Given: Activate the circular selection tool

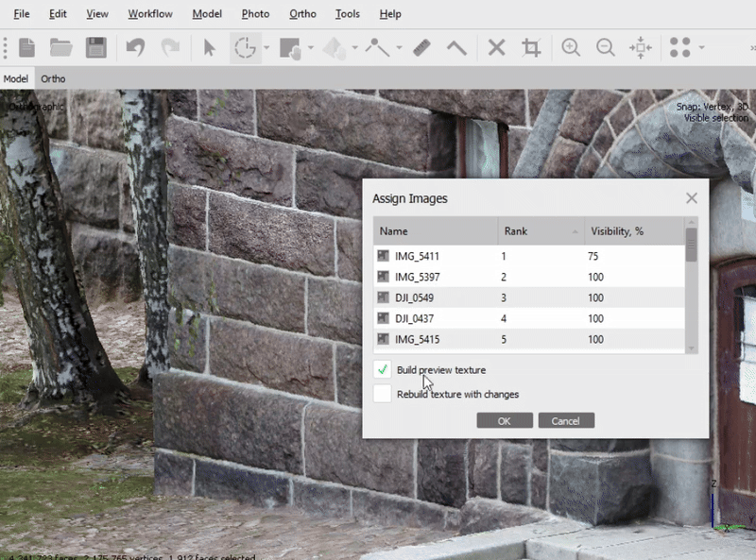Looking at the screenshot, I should pyautogui.click(x=246, y=48).
